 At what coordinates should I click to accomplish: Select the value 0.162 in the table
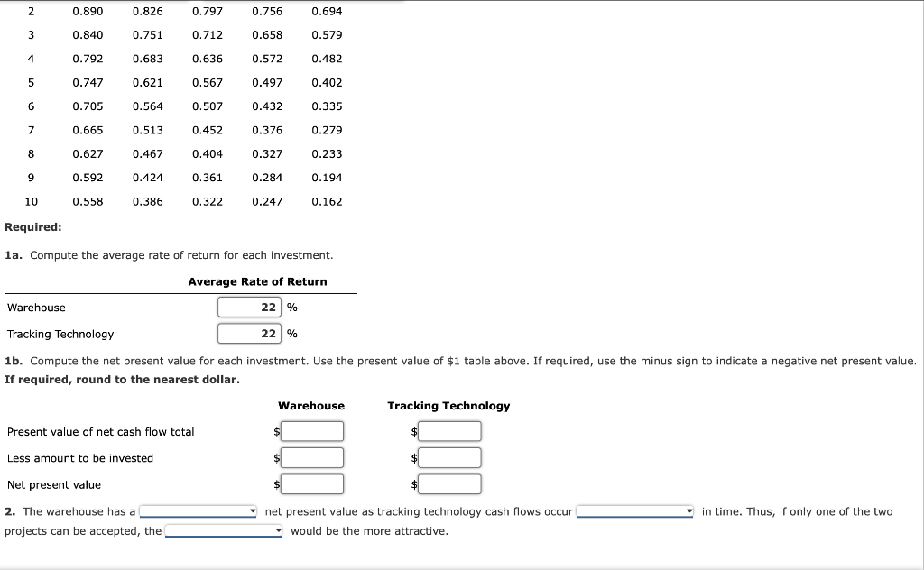coord(328,201)
